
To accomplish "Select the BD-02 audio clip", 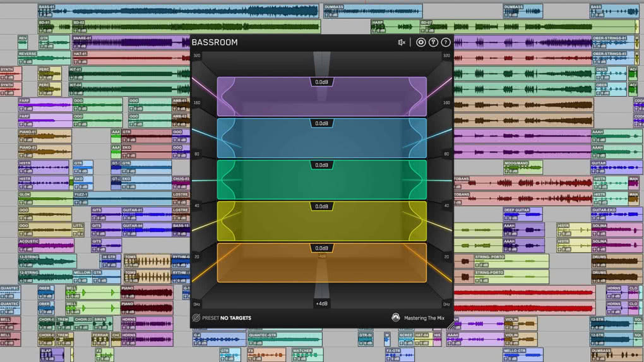I will [x=196, y=27].
